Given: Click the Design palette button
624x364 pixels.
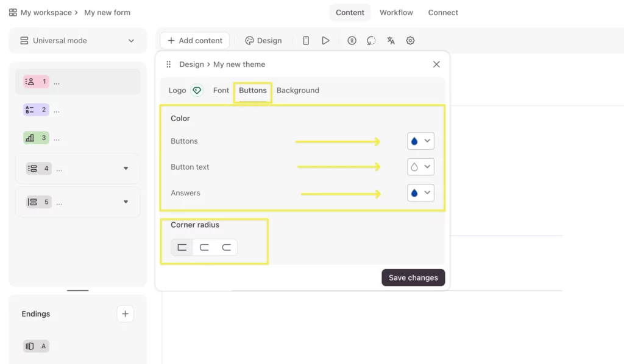Looking at the screenshot, I should tap(263, 41).
